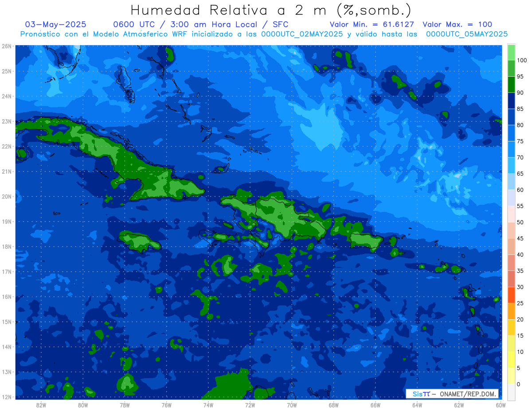The height and width of the screenshot is (411, 532).
Task: Select the red-orange swatch between 25 and 30
Action: (511, 295)
